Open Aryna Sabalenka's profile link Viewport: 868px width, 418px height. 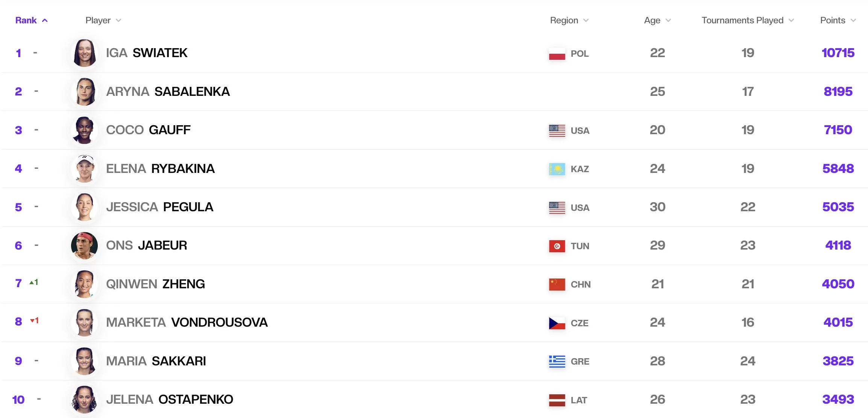[168, 92]
